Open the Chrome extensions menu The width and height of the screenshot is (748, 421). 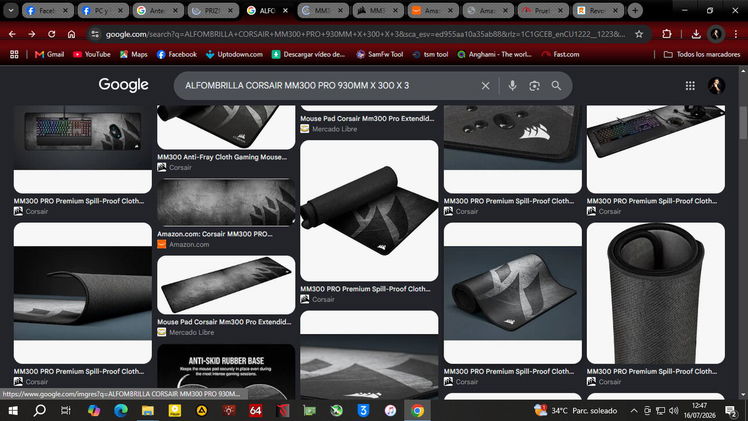[666, 34]
